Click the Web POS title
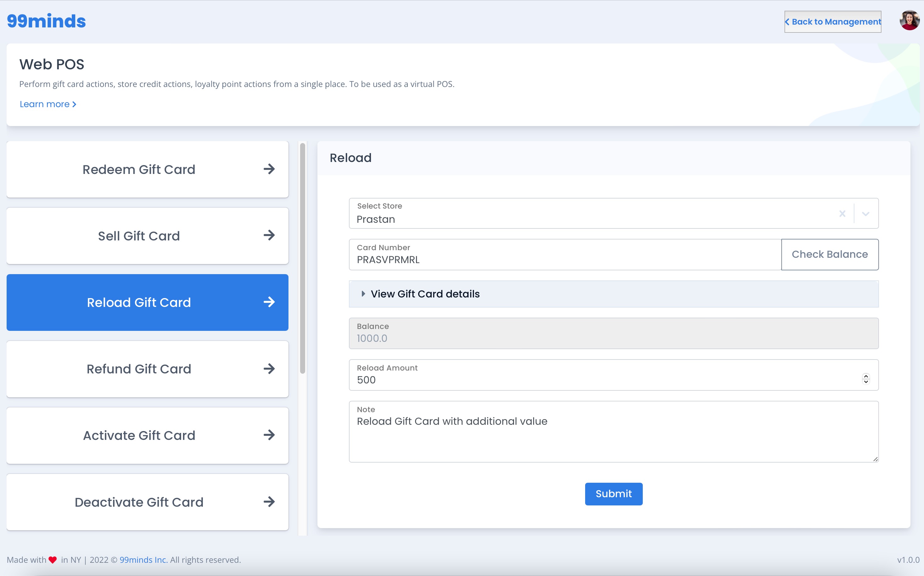924x576 pixels. [x=52, y=64]
